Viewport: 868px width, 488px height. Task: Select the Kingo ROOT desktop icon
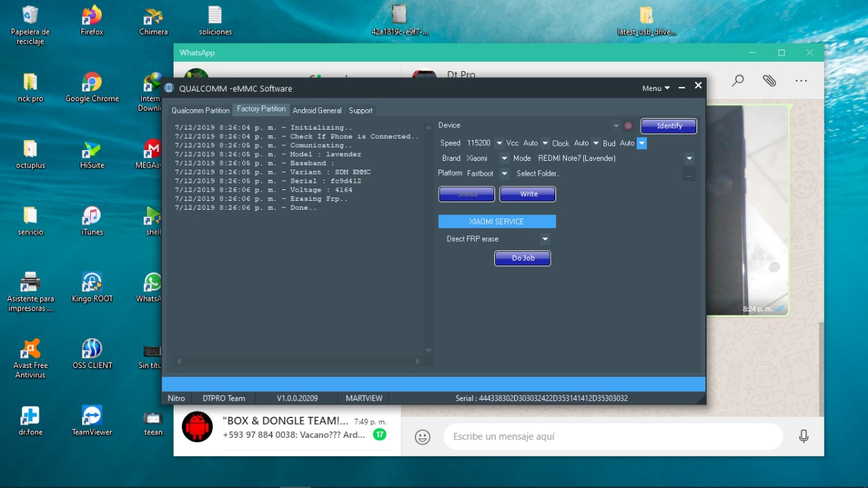(x=92, y=287)
